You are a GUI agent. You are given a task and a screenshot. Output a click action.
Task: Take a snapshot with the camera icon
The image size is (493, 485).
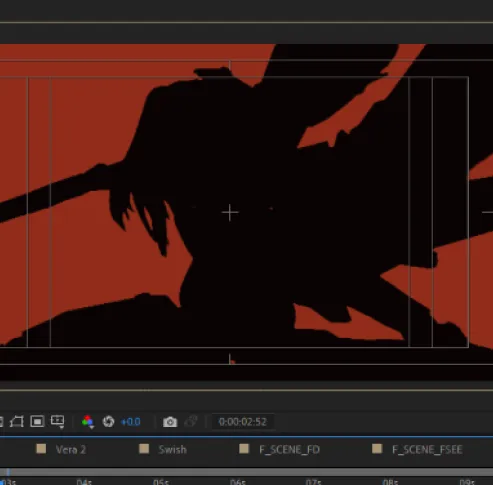(170, 422)
